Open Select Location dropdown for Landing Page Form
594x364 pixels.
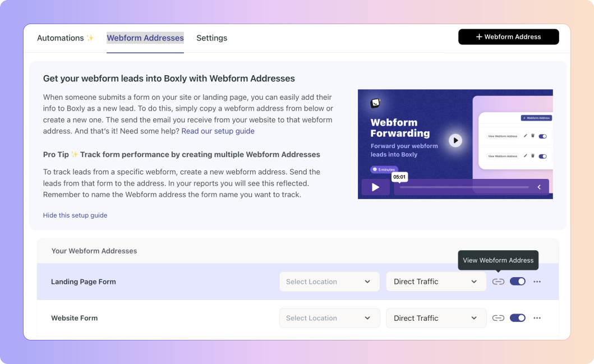click(330, 282)
